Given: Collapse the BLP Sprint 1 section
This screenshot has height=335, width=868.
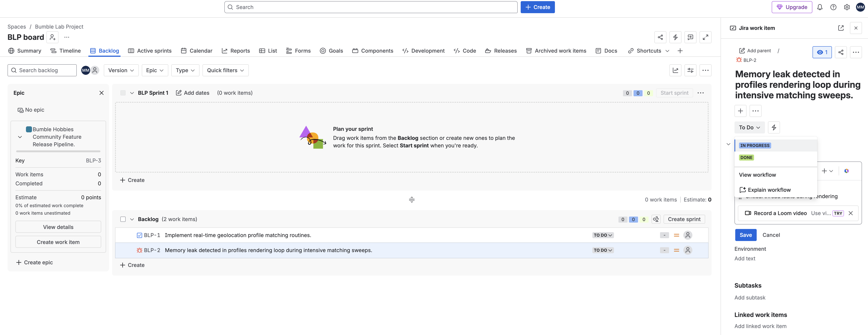Looking at the screenshot, I should coord(132,93).
